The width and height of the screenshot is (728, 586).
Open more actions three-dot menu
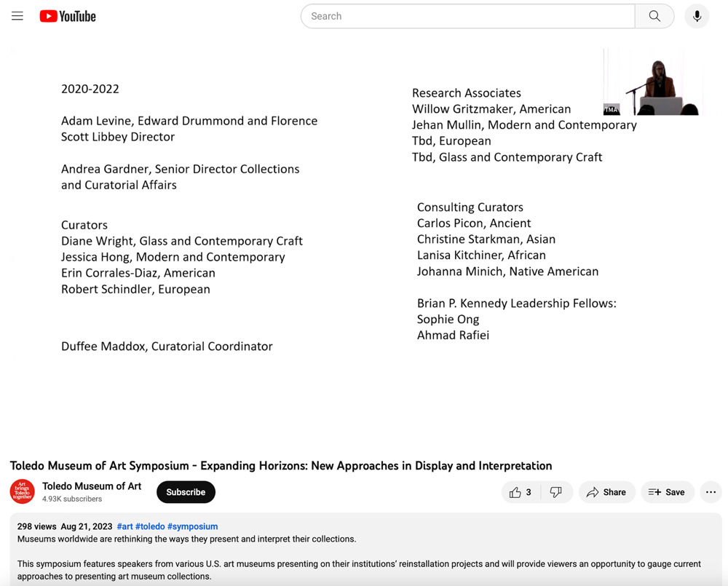(x=711, y=492)
